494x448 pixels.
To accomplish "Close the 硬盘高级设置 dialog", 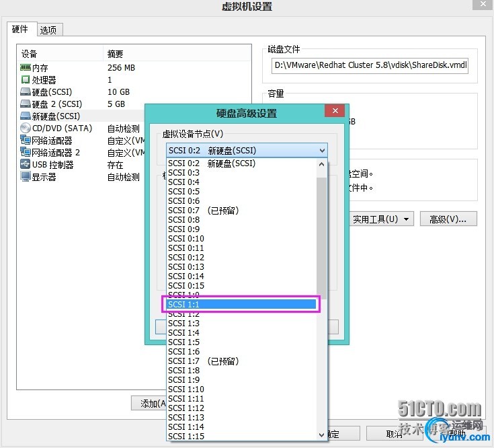I will point(335,111).
